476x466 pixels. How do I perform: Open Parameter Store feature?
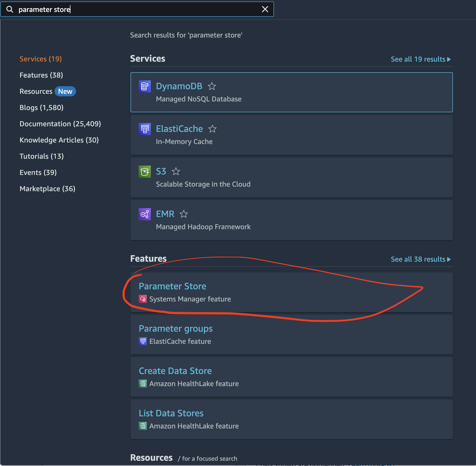[x=172, y=286]
